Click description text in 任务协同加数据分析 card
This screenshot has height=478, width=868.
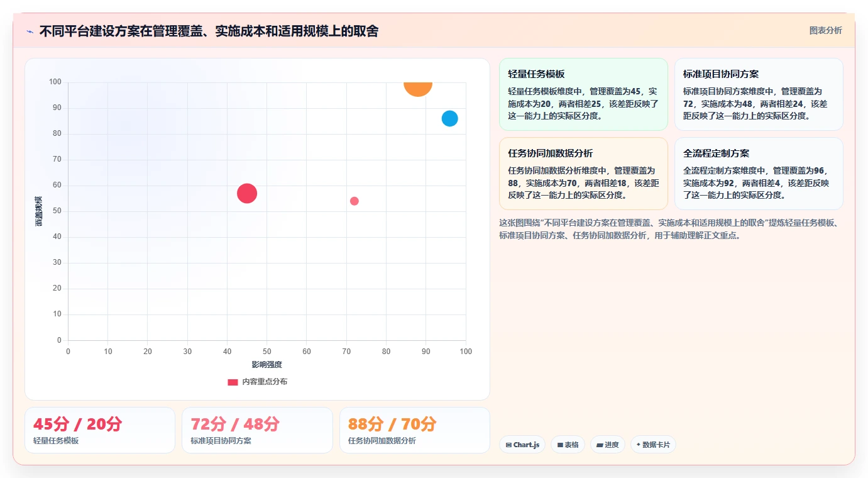(x=583, y=182)
